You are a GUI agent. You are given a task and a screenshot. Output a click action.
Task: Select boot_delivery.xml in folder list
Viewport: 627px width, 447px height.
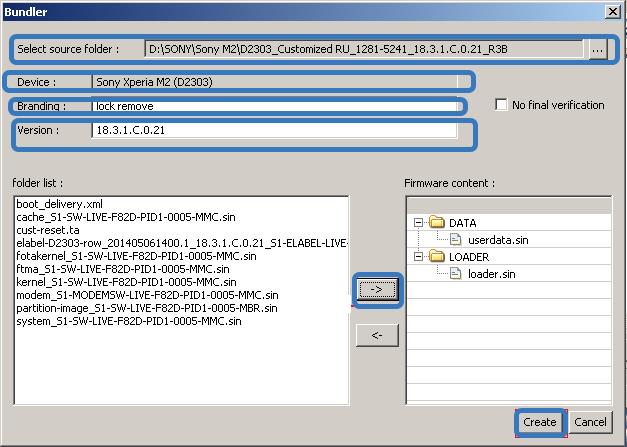[60, 204]
